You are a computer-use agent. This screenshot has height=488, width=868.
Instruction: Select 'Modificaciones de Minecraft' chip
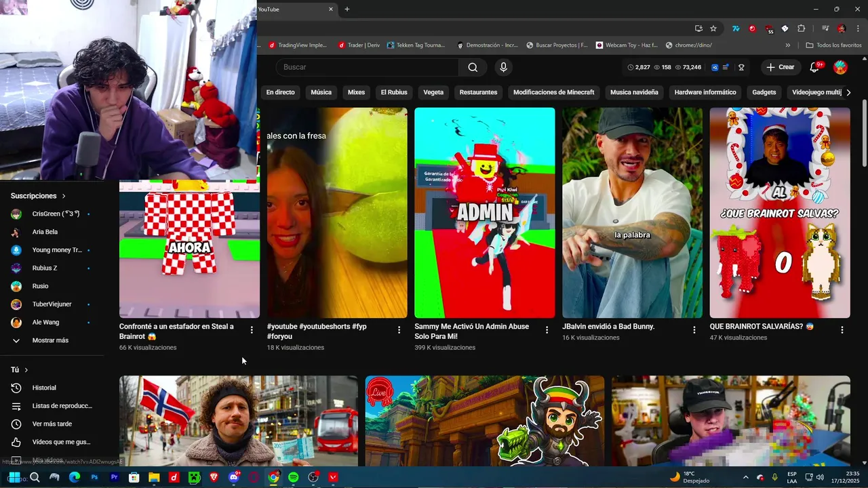coord(553,92)
